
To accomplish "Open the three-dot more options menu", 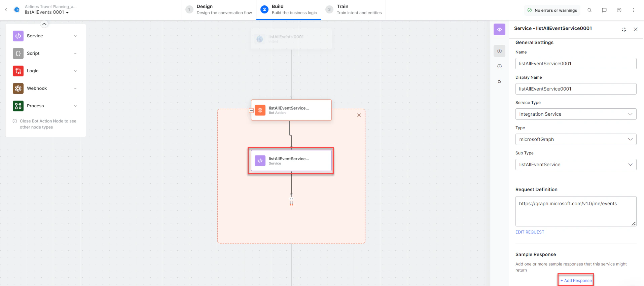I will click(x=634, y=10).
